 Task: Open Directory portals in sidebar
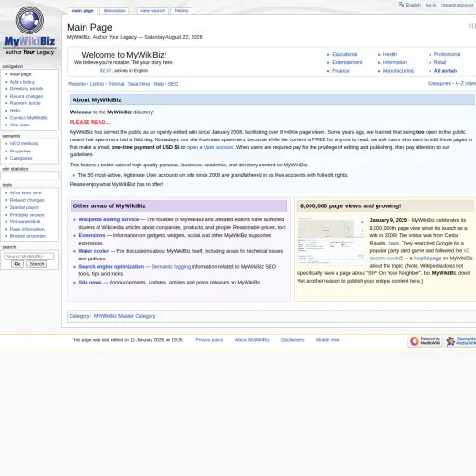point(26,89)
